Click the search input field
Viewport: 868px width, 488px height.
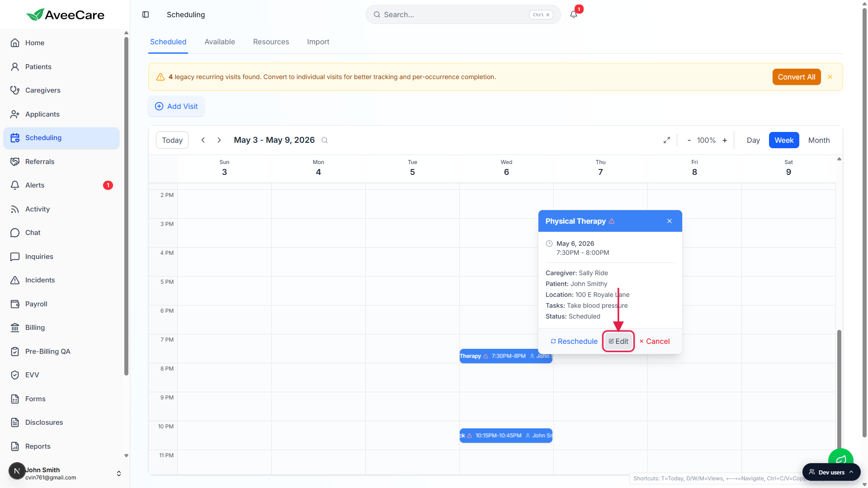coord(463,14)
